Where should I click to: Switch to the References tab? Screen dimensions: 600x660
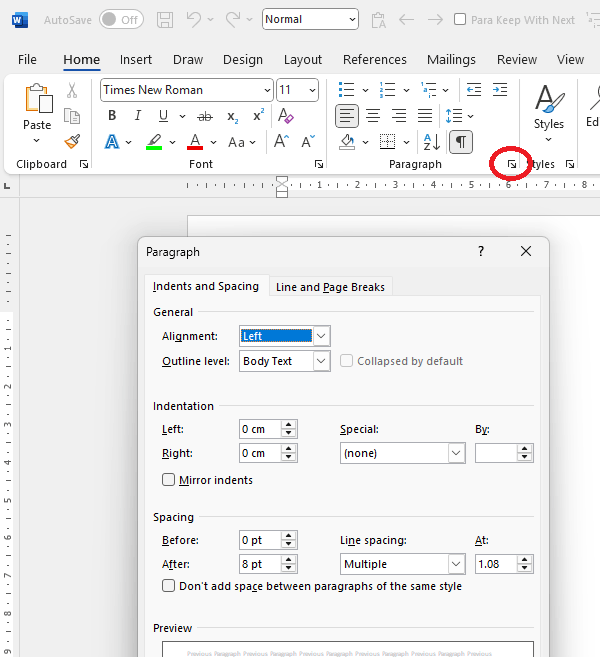click(375, 60)
